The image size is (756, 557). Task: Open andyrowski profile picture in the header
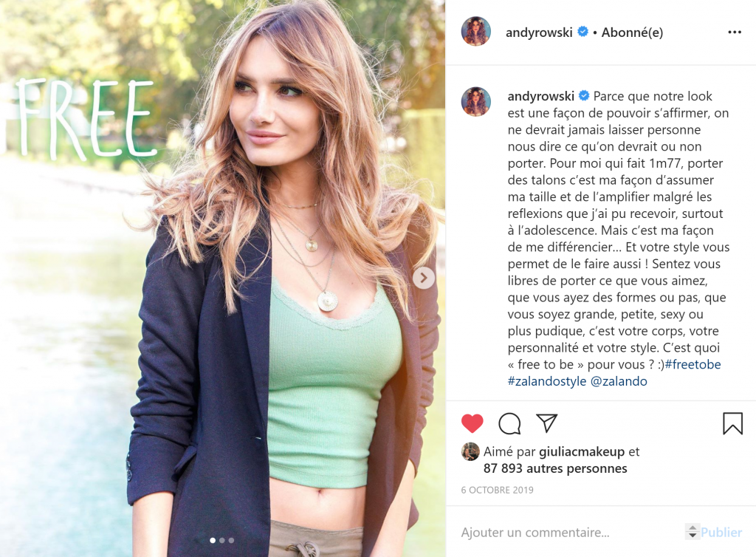click(x=476, y=31)
